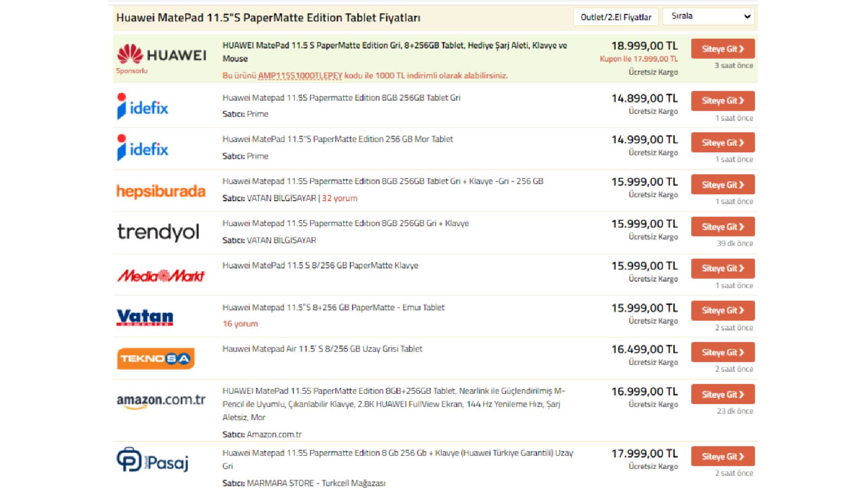
Task: Open idefix PaperMatte 256 GB Mor Tablet listing
Action: pos(337,139)
